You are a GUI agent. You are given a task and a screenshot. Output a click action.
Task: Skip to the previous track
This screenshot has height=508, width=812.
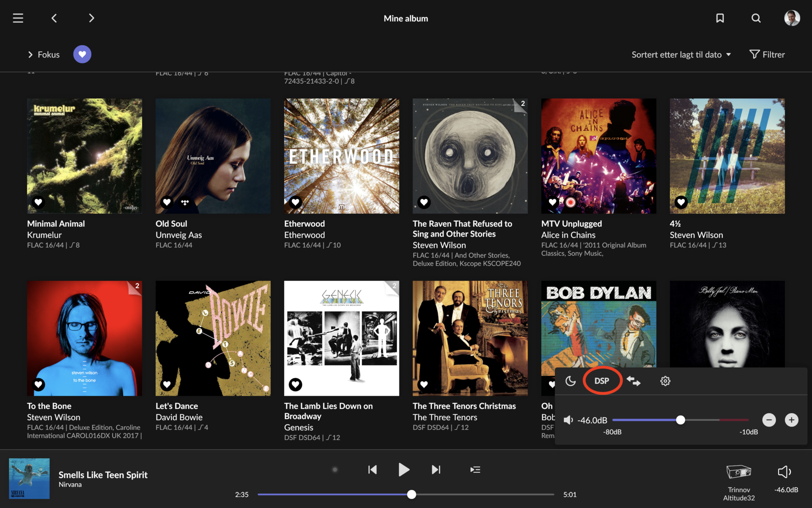pyautogui.click(x=372, y=469)
